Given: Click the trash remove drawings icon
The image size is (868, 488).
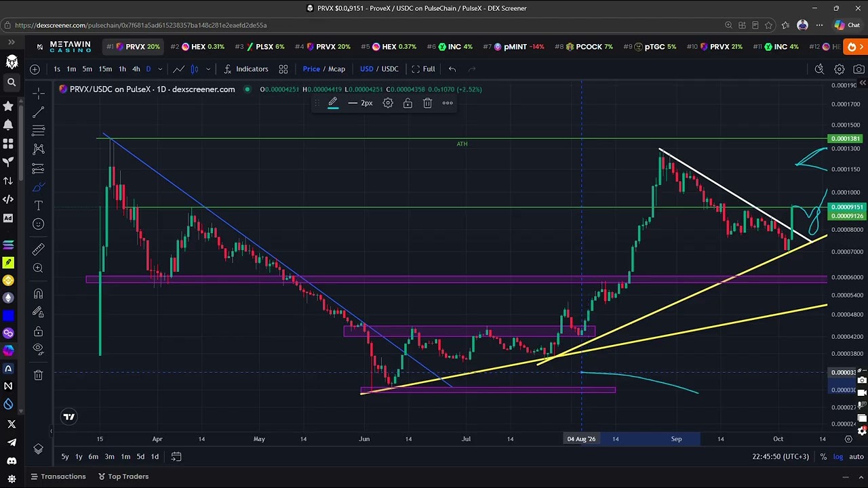Looking at the screenshot, I should click(x=38, y=375).
